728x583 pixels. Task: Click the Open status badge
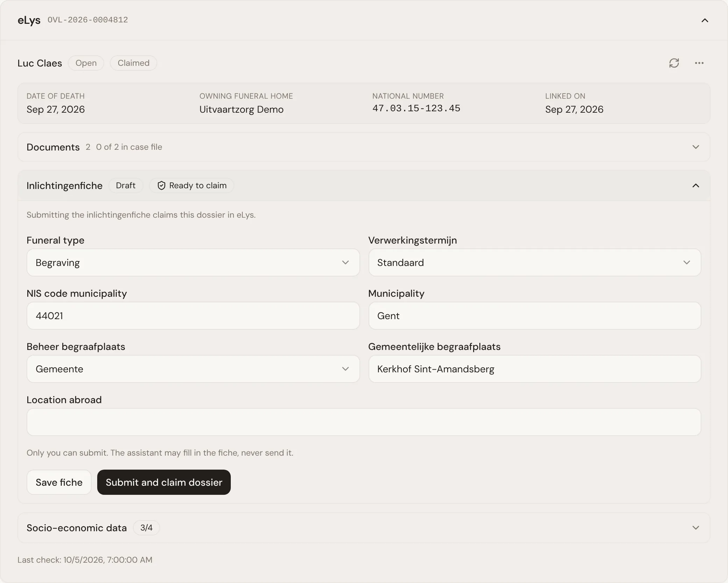click(x=86, y=63)
